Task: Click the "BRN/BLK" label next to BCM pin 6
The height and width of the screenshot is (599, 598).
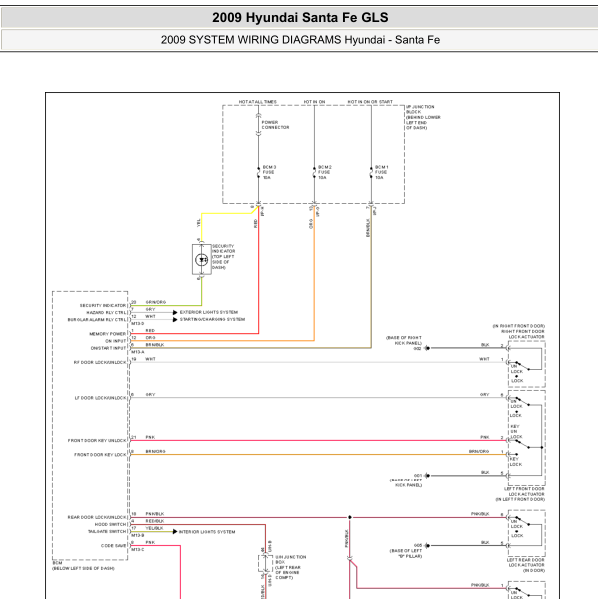Action: tap(155, 345)
